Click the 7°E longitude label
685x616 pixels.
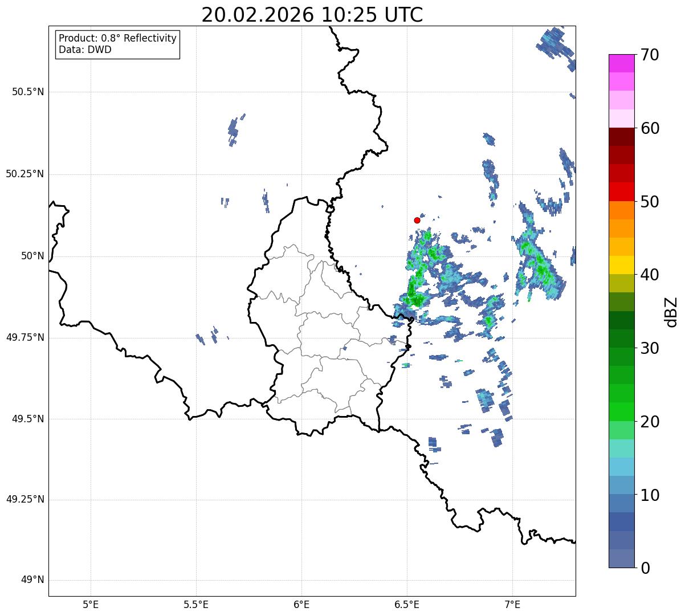(513, 604)
